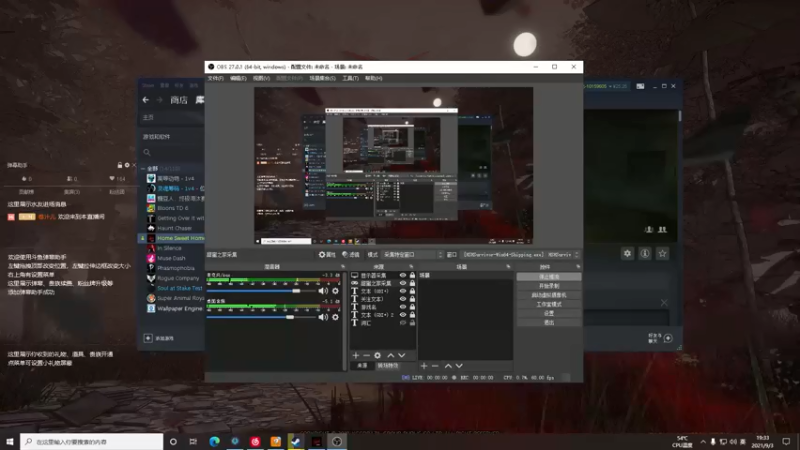Viewport: 800px width, 450px height.
Task: Toggle visibility of 文本 (GDI+) source
Action: coord(403,291)
